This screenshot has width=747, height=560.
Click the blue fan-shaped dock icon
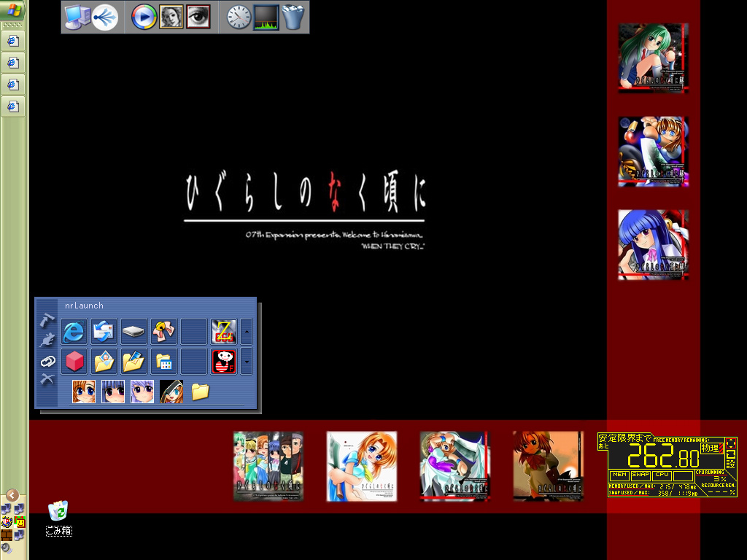pos(105,17)
